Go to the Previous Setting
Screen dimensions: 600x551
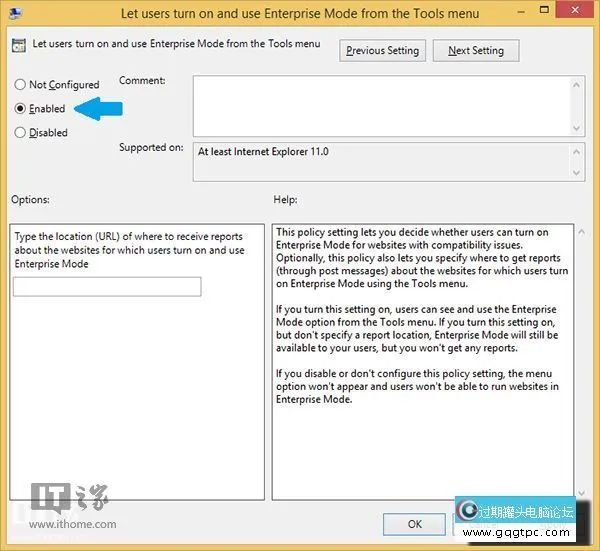point(383,50)
